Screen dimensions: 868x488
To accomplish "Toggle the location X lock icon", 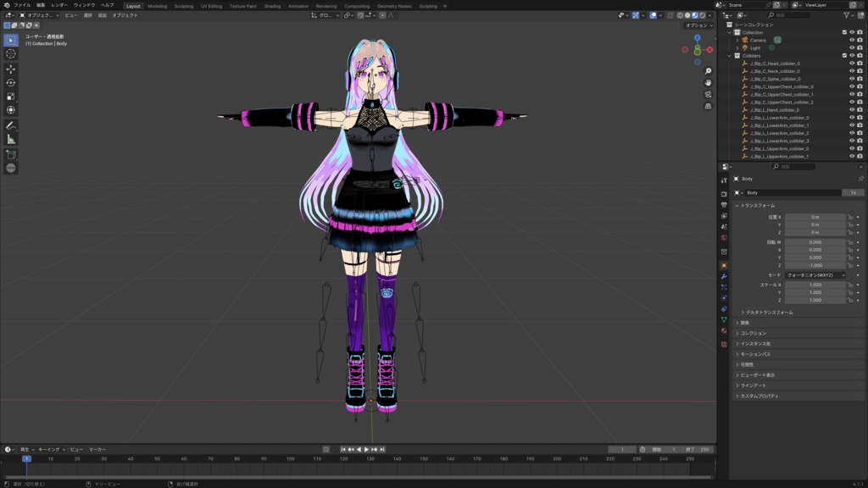I will pos(850,218).
